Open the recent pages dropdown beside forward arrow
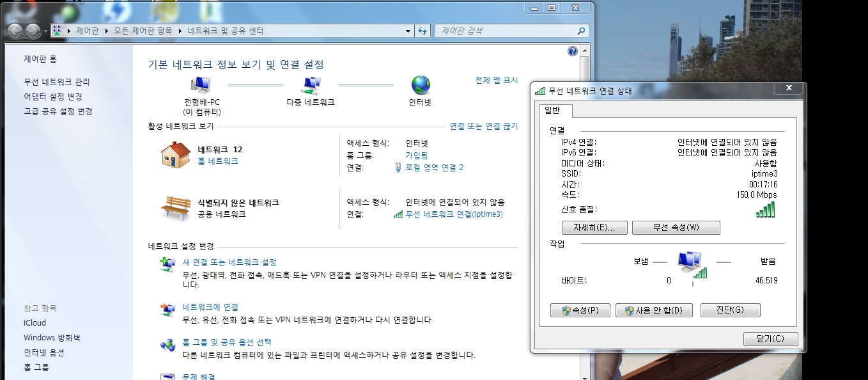Screen dimensions: 868x380 (45, 31)
